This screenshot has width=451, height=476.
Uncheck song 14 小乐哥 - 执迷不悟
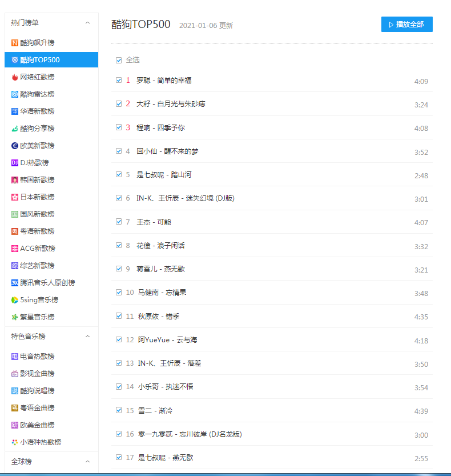[119, 386]
